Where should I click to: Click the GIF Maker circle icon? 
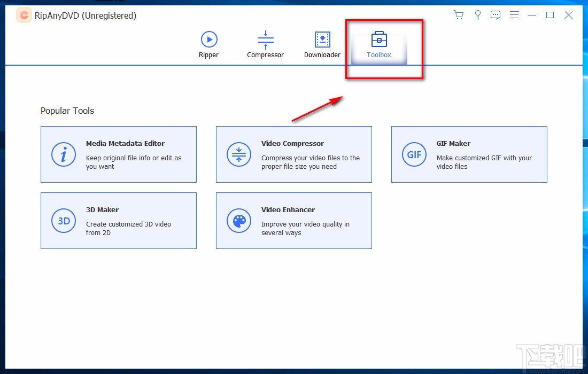(x=414, y=154)
